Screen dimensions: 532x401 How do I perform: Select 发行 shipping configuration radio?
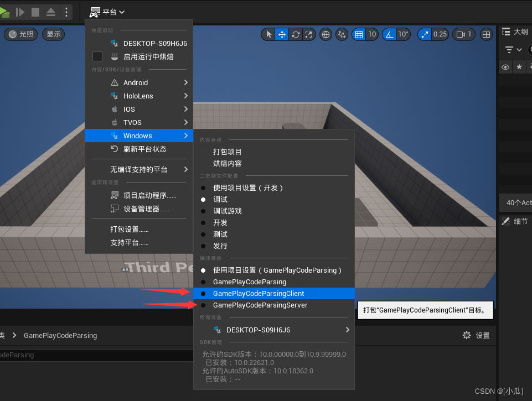click(274, 246)
